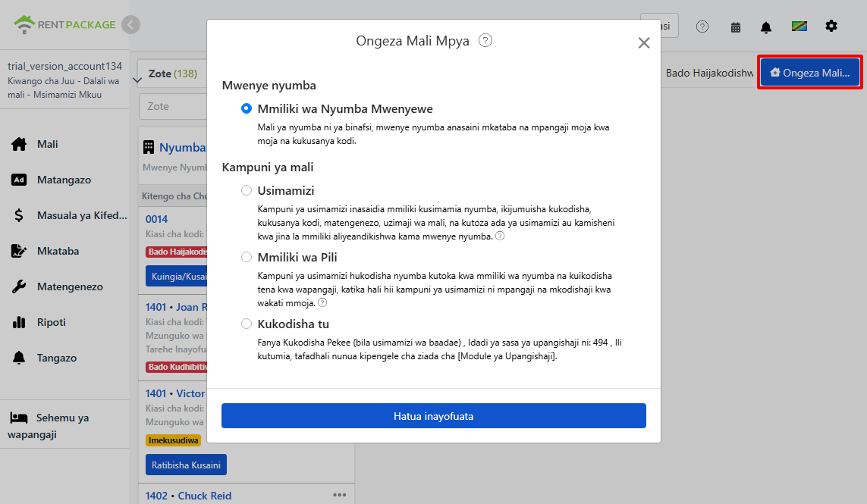Click the Matangazo Ad icon
867x504 pixels.
[19, 180]
